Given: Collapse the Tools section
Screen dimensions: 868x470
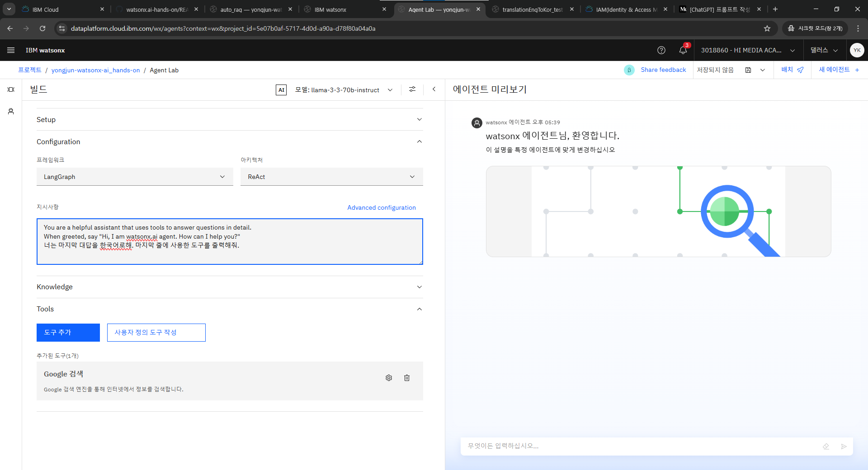Looking at the screenshot, I should coord(230,309).
